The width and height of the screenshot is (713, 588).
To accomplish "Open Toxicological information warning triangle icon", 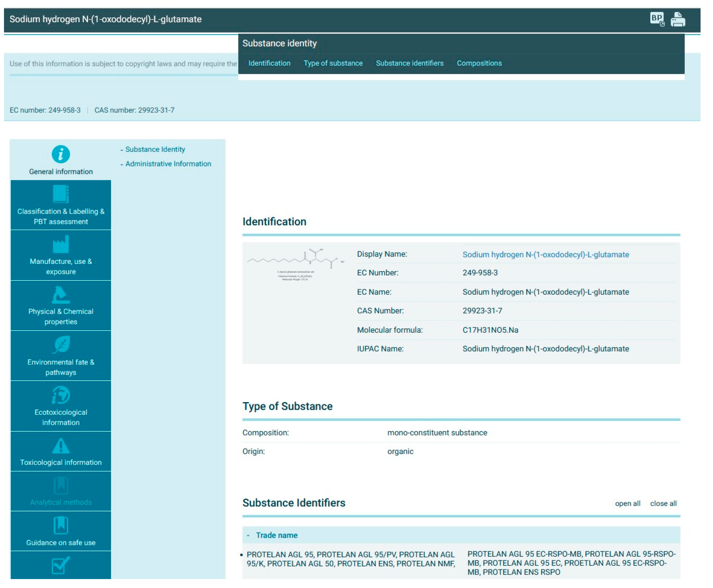I will click(61, 445).
